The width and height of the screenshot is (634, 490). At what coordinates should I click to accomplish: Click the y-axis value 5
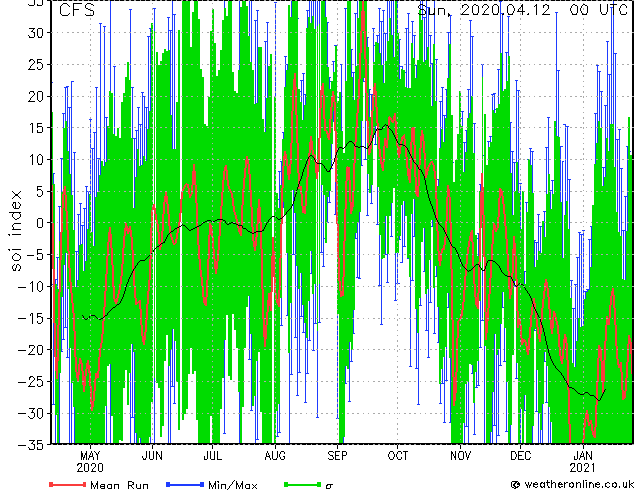[x=40, y=191]
